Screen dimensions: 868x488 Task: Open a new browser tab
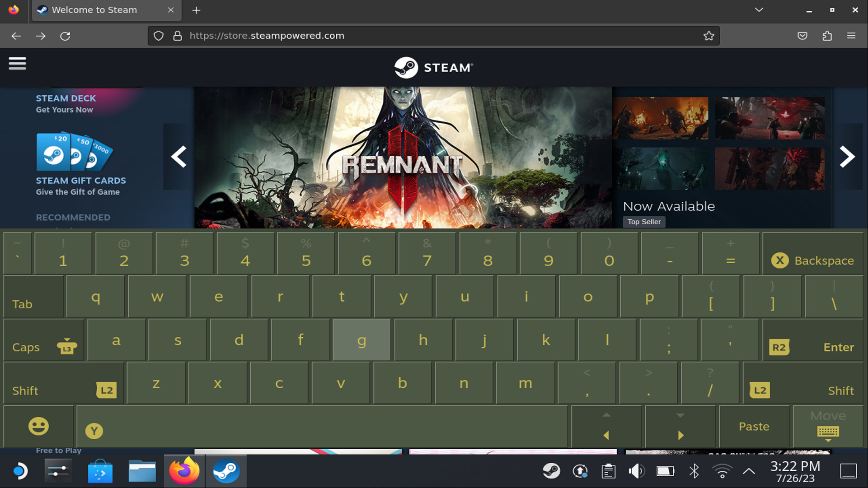coord(196,10)
